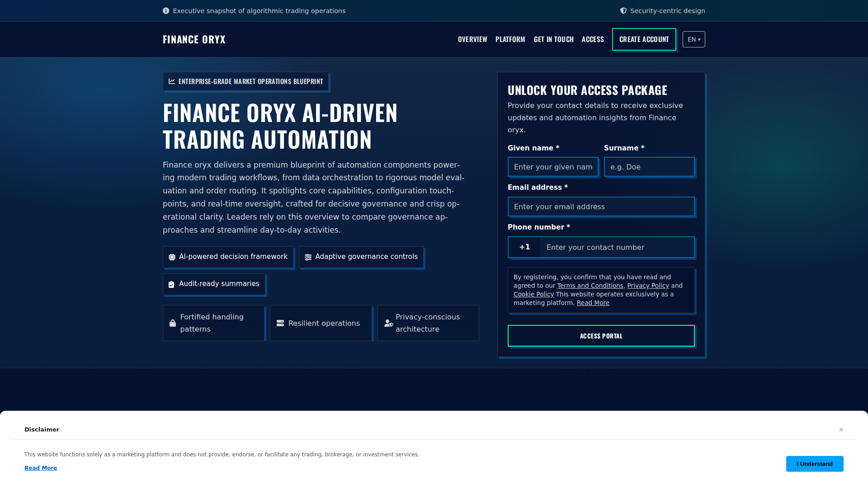The width and height of the screenshot is (868, 488).
Task: Open the Cookie Policy link
Action: point(533,294)
